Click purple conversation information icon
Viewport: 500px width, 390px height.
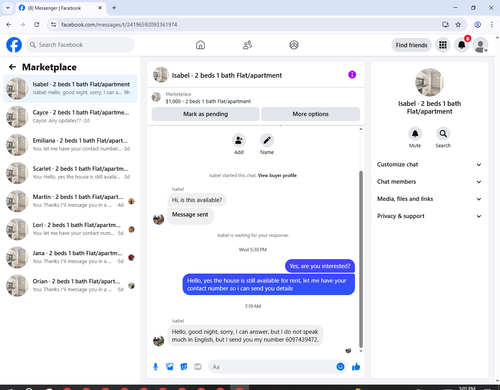pos(352,75)
